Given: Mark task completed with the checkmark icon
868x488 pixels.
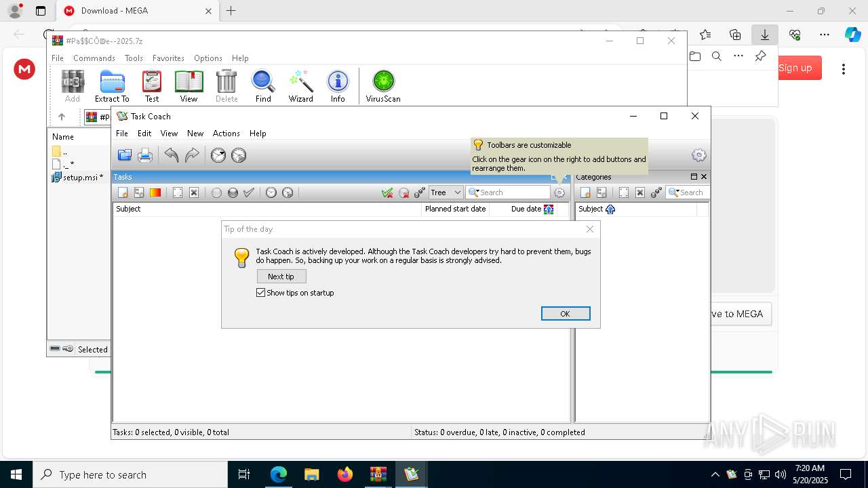Looking at the screenshot, I should (249, 193).
